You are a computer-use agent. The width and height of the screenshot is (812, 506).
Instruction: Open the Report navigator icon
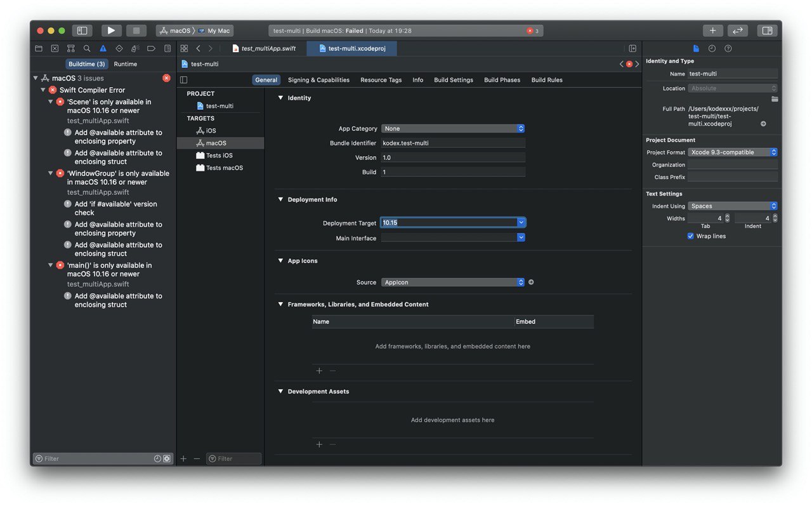click(167, 48)
